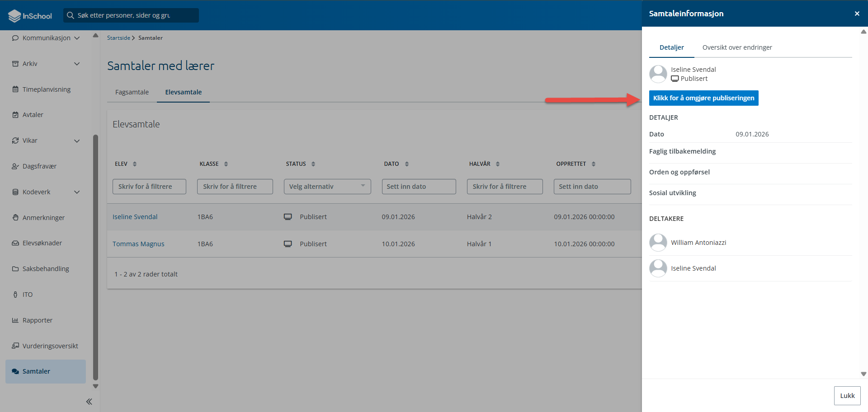
Task: Expand the Kommunikasjon menu chevron
Action: [x=77, y=38]
